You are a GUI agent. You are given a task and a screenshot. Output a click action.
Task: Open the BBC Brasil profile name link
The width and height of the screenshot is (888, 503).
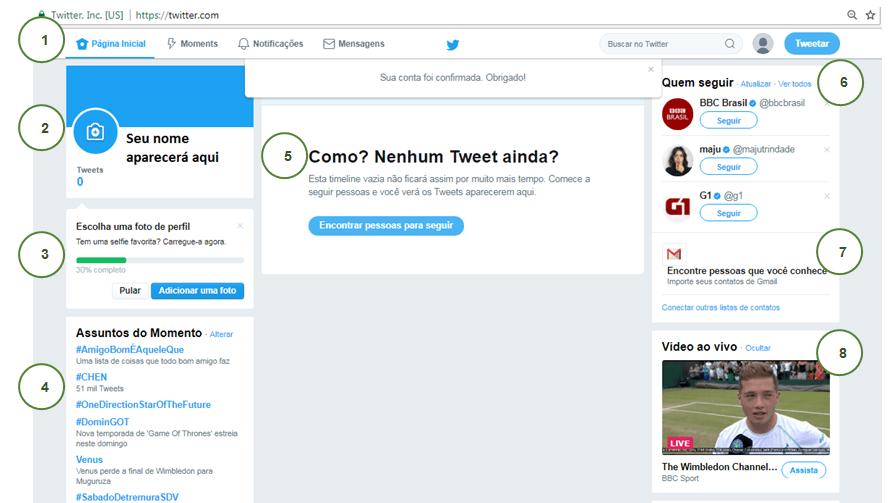click(723, 103)
